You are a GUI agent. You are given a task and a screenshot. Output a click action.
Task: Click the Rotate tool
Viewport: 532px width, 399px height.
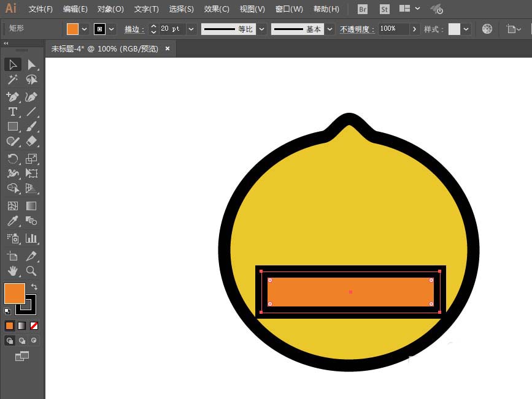click(x=12, y=159)
